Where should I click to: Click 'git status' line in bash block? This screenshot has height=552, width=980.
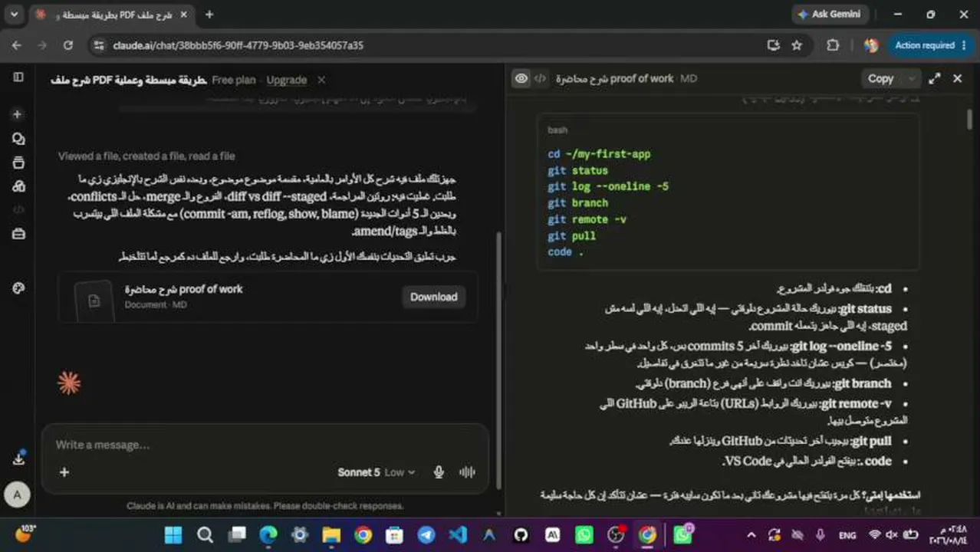tap(577, 170)
